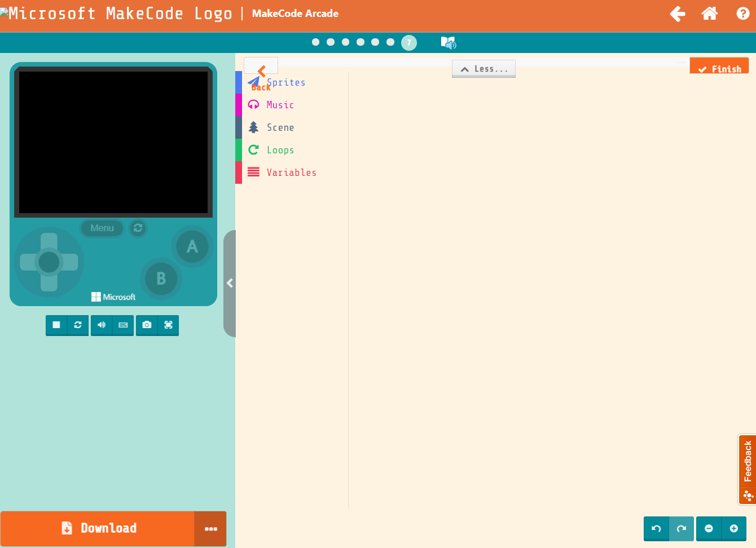The height and width of the screenshot is (548, 756).
Task: Take a screenshot of the simulator
Action: click(147, 325)
